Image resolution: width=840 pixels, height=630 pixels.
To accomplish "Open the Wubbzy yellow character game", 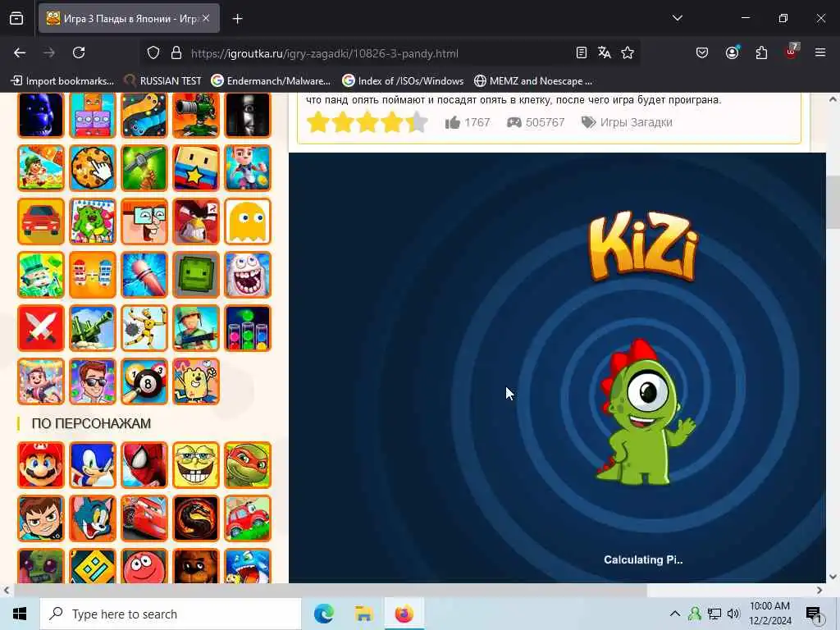I will pos(196,381).
